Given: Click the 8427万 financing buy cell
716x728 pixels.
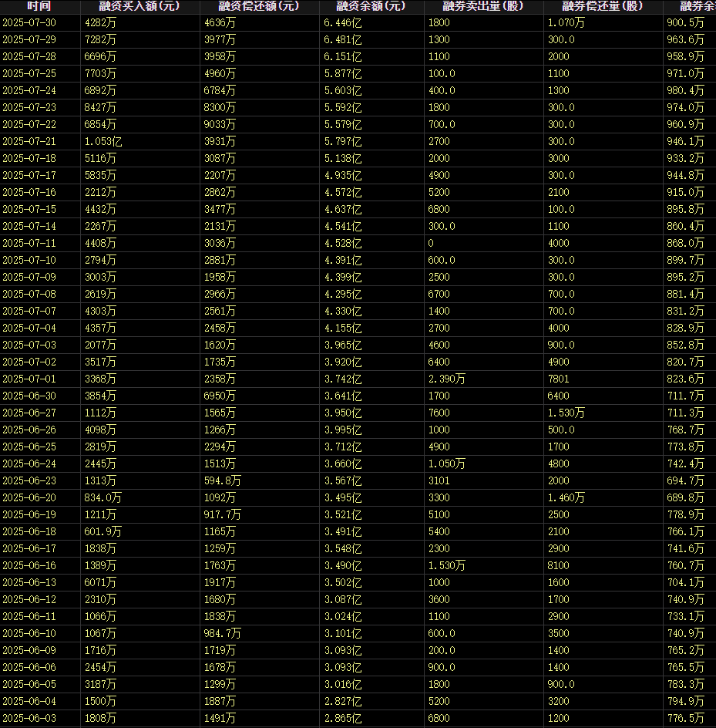Looking at the screenshot, I should 100,108.
